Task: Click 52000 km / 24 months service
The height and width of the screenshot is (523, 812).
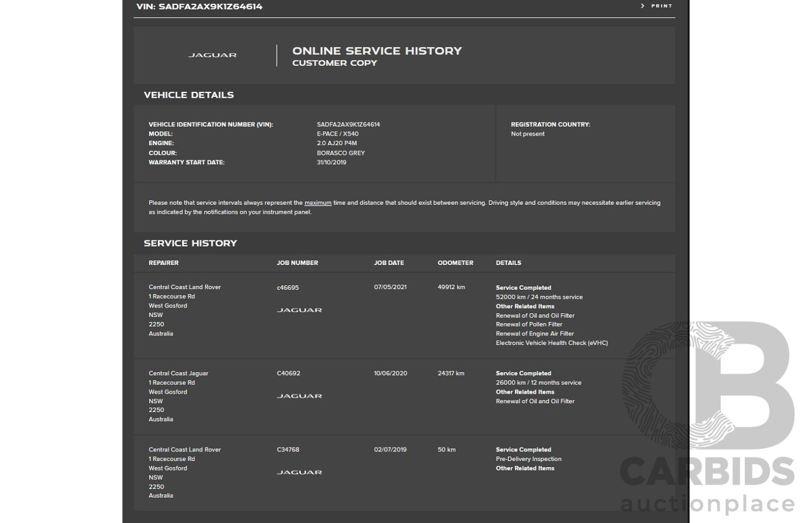Action: click(x=539, y=297)
